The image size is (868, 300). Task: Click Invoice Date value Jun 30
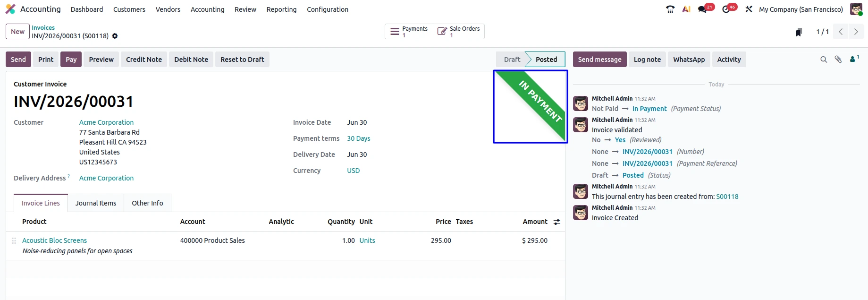tap(357, 122)
